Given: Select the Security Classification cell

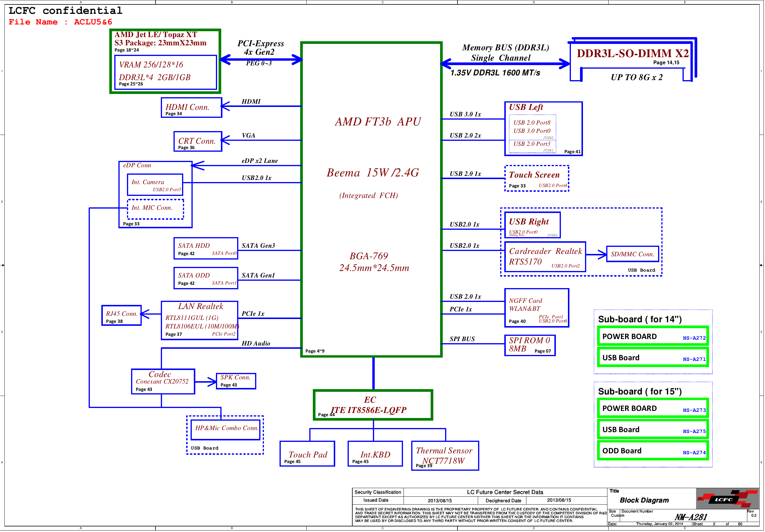Looking at the screenshot, I should tap(378, 492).
